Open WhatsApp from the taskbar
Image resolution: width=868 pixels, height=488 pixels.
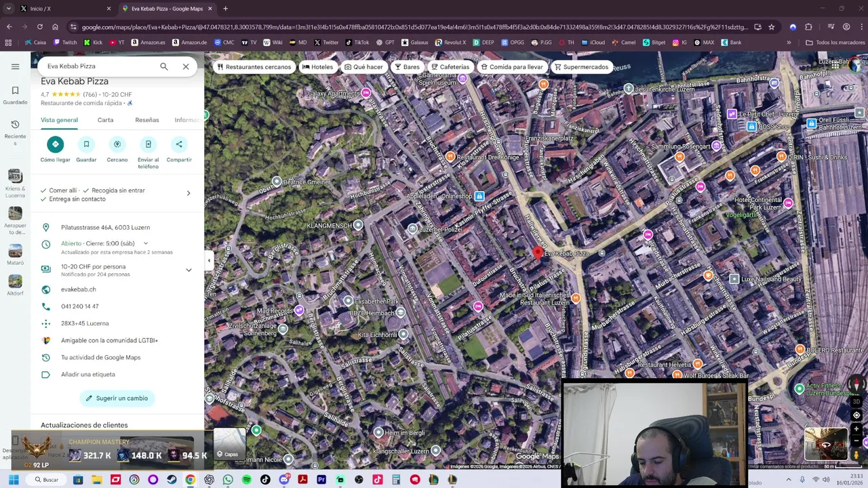(228, 480)
